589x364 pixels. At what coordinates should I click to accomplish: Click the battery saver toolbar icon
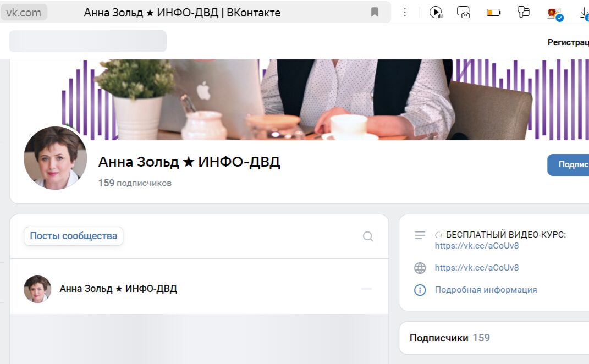(x=494, y=13)
